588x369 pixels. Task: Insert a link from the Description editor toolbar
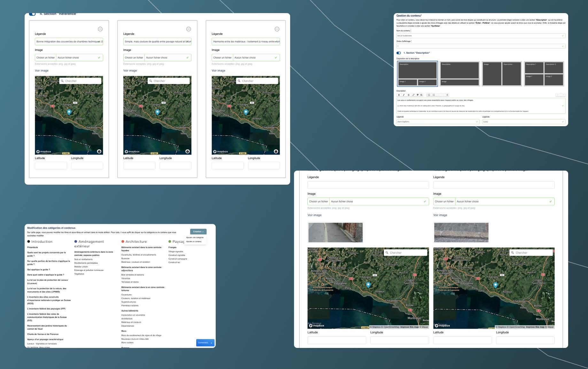pos(413,95)
